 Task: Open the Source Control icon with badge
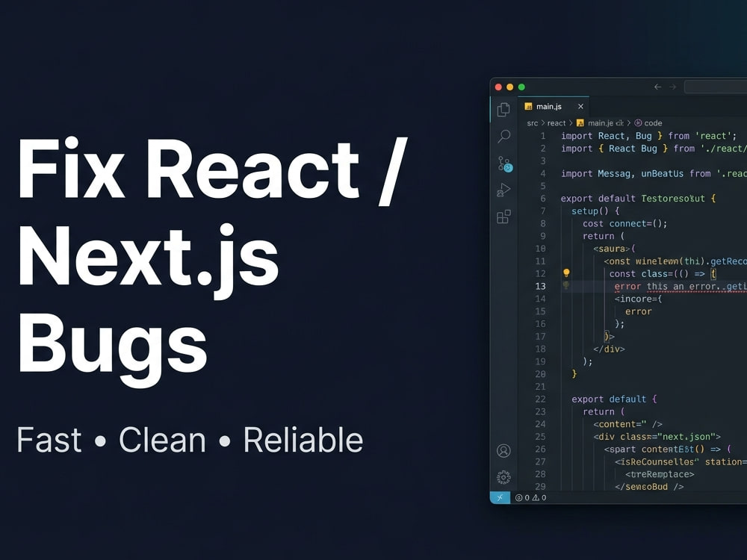[504, 164]
